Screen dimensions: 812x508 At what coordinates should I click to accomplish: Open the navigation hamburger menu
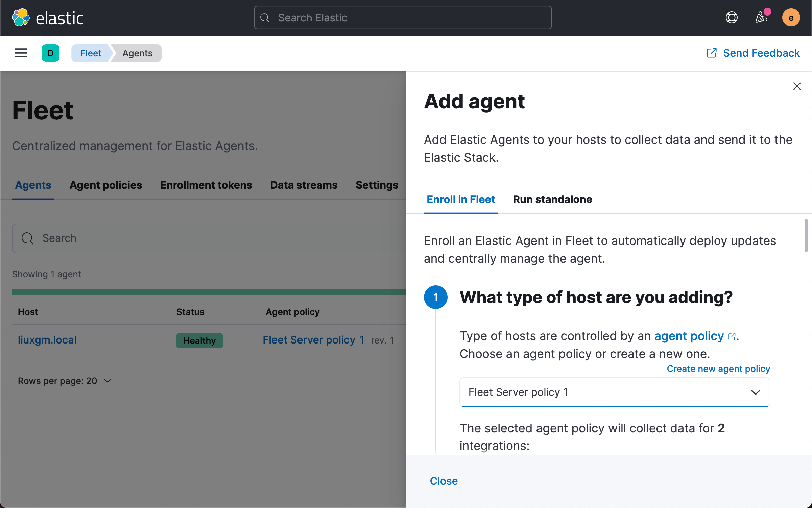pyautogui.click(x=20, y=53)
